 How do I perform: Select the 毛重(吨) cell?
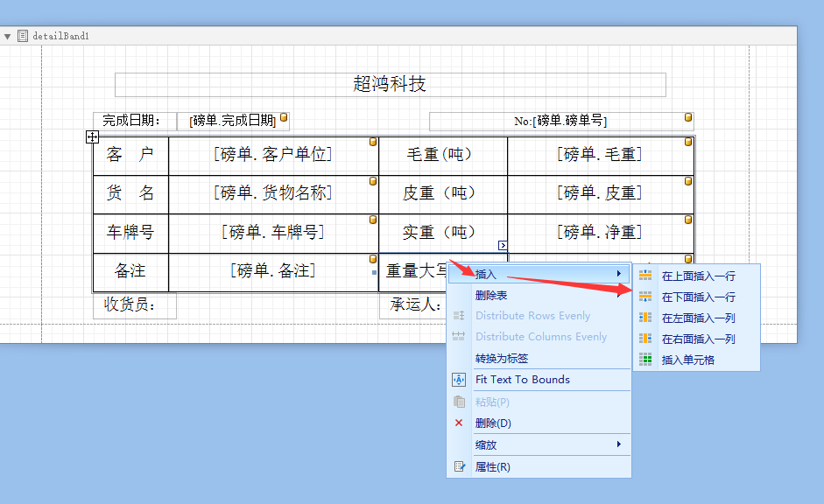click(443, 156)
